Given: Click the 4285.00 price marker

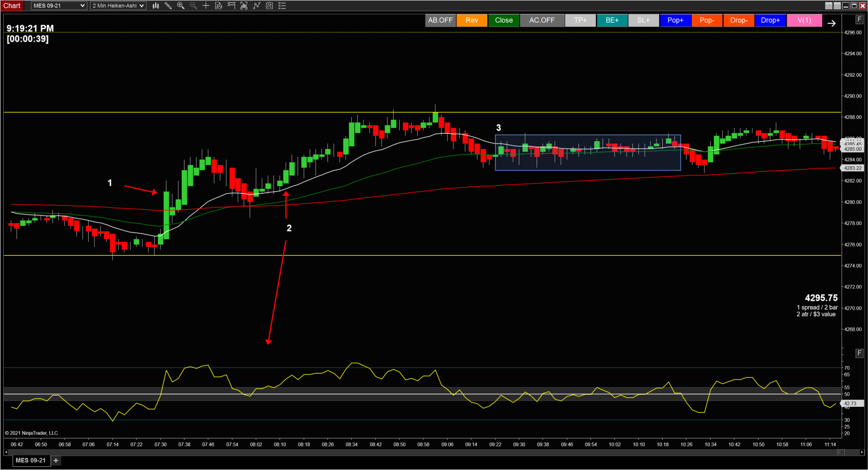Looking at the screenshot, I should 853,149.
